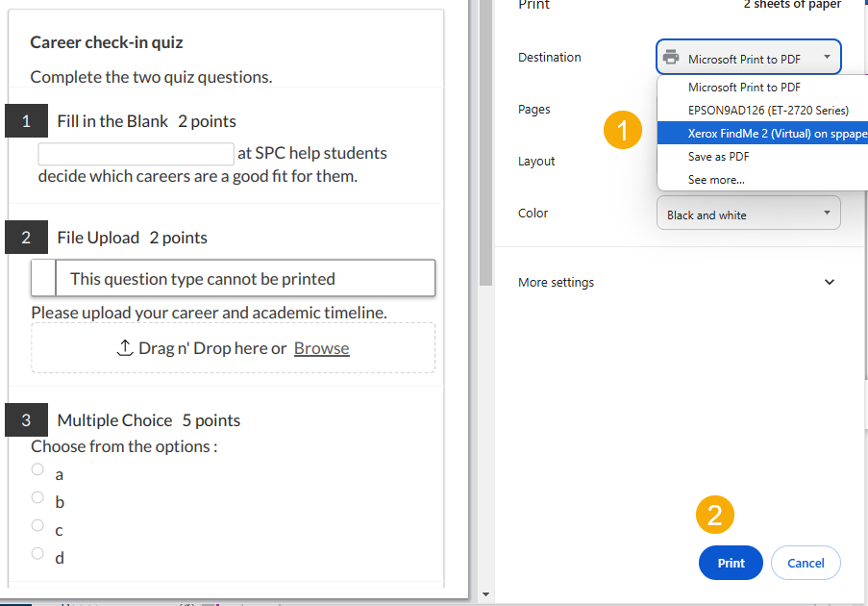Click the fill in the blank text field
The width and height of the screenshot is (868, 606).
(136, 154)
